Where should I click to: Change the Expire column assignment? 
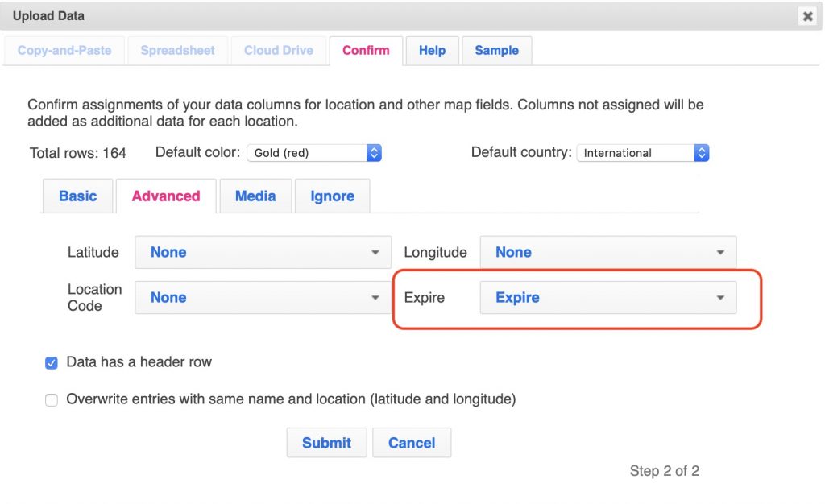(x=607, y=297)
